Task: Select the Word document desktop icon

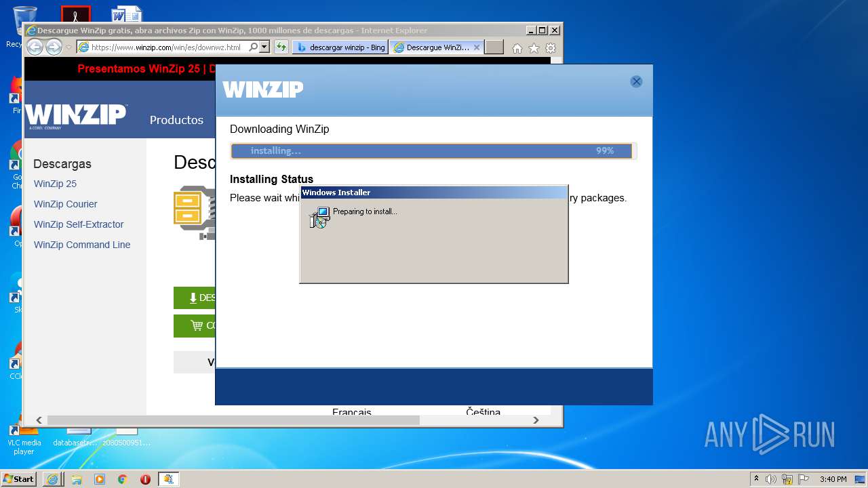Action: click(x=127, y=14)
